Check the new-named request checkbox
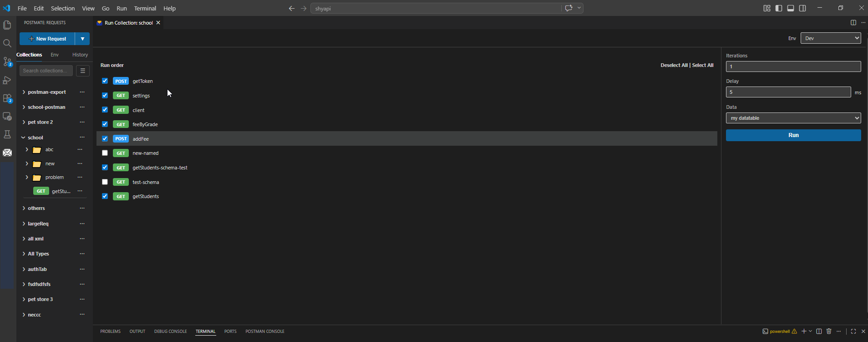868x342 pixels. click(105, 153)
